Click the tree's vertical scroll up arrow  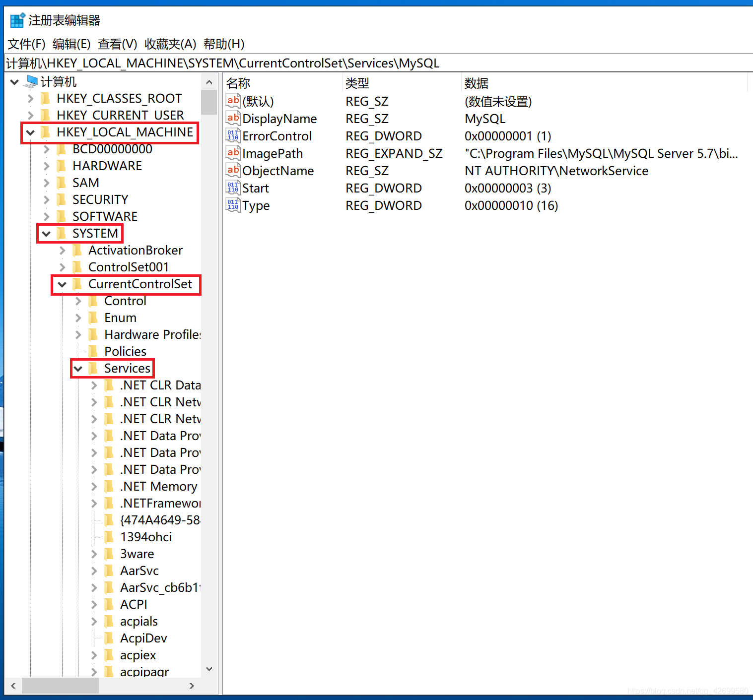point(209,82)
